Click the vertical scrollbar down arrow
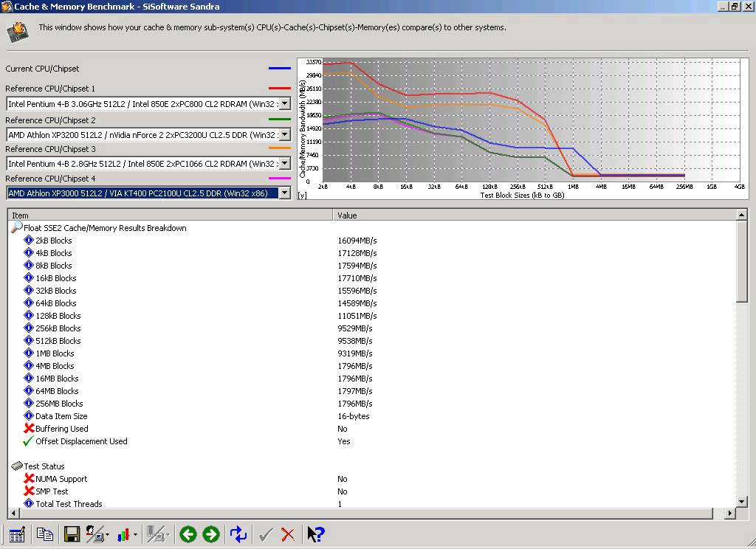This screenshot has height=549, width=756. point(741,502)
